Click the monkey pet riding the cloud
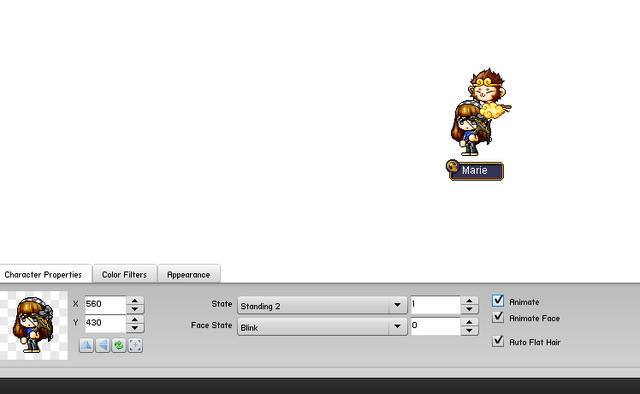640x394 pixels. click(489, 93)
